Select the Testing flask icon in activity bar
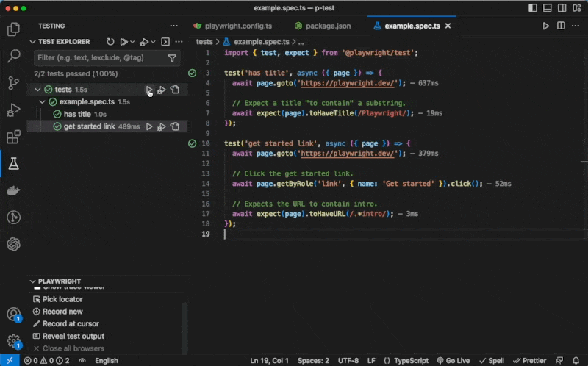 (13, 163)
